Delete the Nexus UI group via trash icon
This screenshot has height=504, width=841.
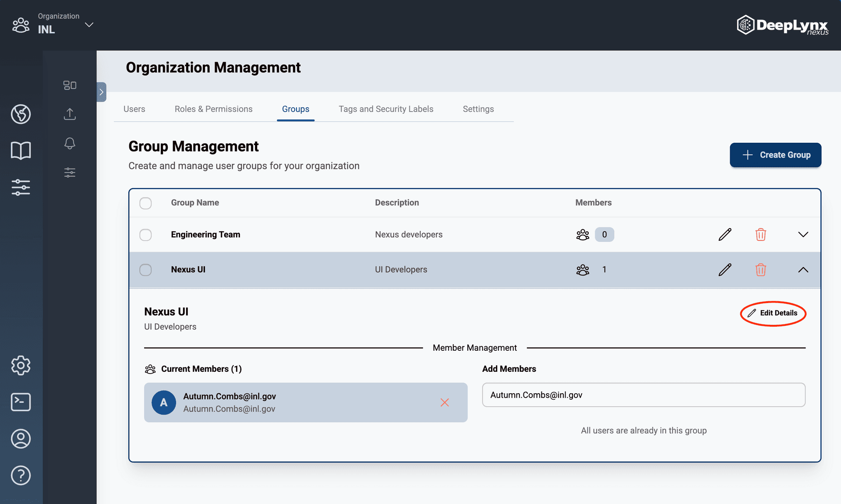[x=761, y=270]
